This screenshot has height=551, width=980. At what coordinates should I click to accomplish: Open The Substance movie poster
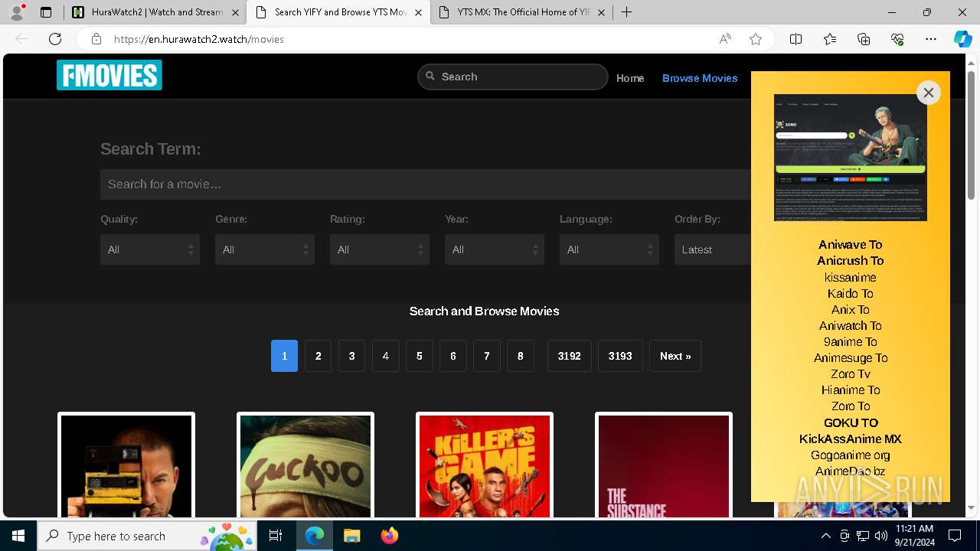click(664, 465)
